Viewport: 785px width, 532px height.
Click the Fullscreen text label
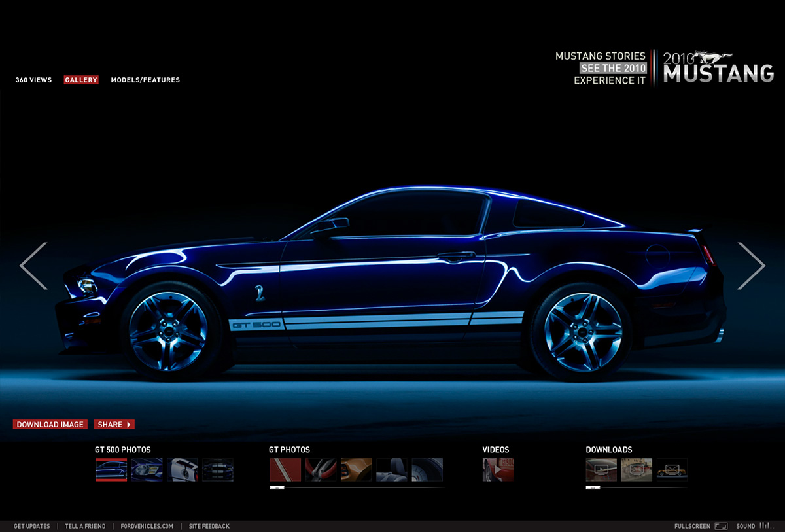(x=692, y=526)
